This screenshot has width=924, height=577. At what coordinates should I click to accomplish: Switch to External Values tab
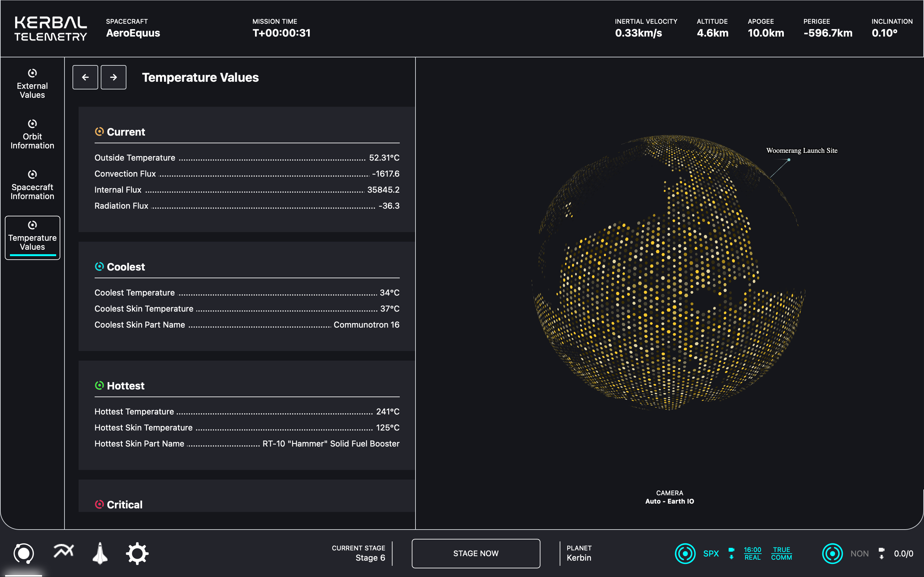tap(32, 84)
